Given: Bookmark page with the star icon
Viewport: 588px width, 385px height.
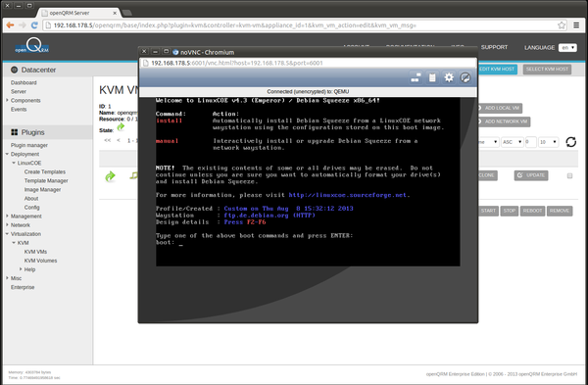Looking at the screenshot, I should click(x=561, y=25).
